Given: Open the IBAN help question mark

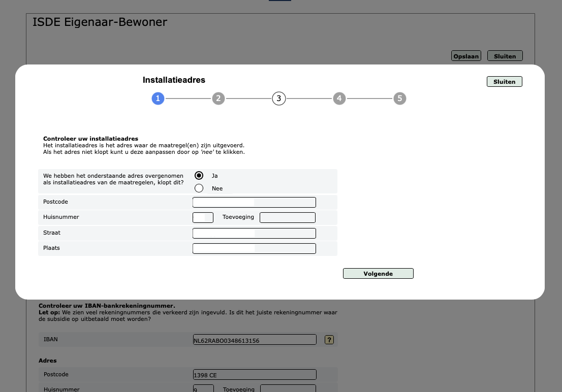Looking at the screenshot, I should (x=329, y=340).
